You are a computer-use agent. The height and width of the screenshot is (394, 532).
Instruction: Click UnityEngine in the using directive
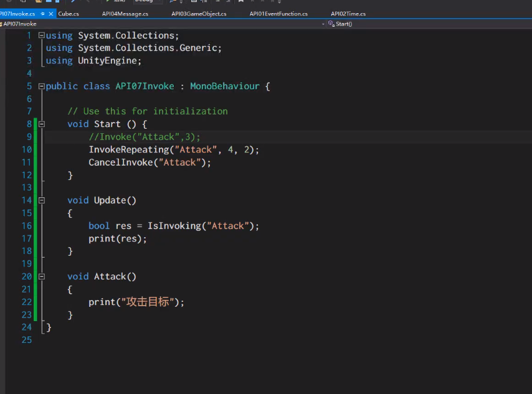click(107, 61)
